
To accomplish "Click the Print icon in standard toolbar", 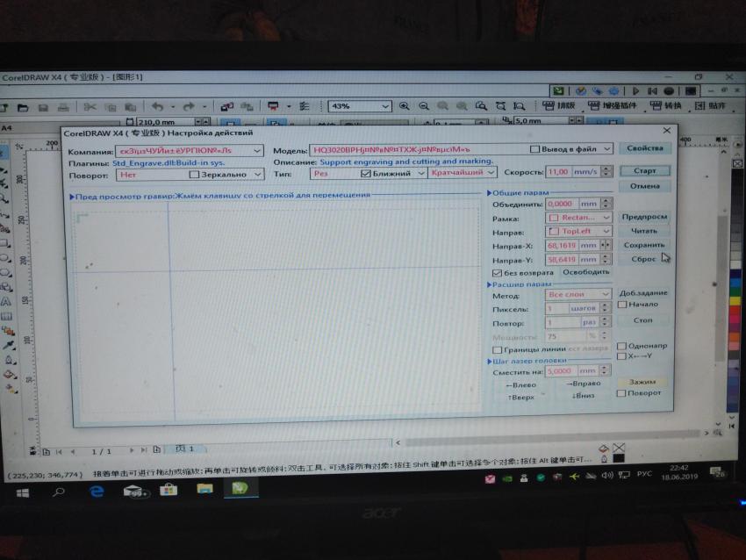I will 63,106.
